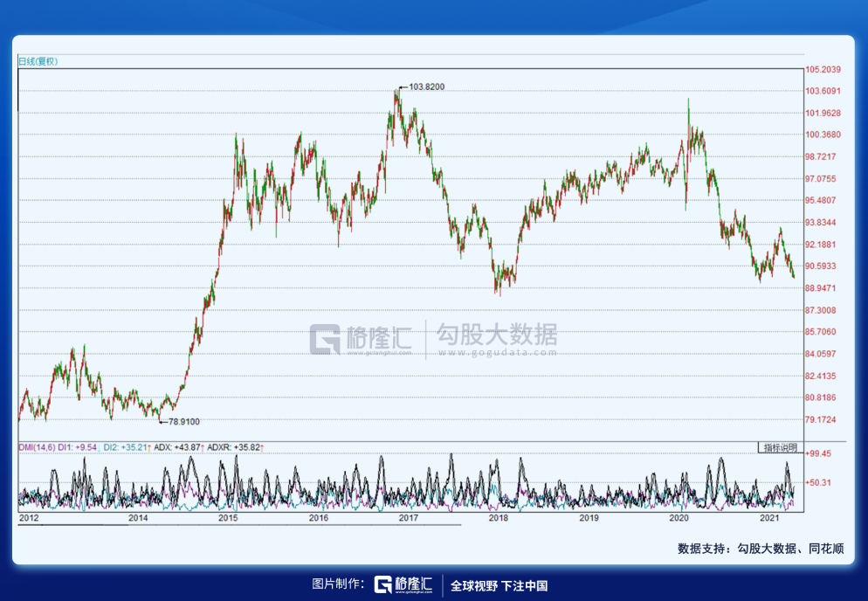Click the 格隆汇 logo in the footer
Viewport: 868px width, 601px height.
(403, 584)
